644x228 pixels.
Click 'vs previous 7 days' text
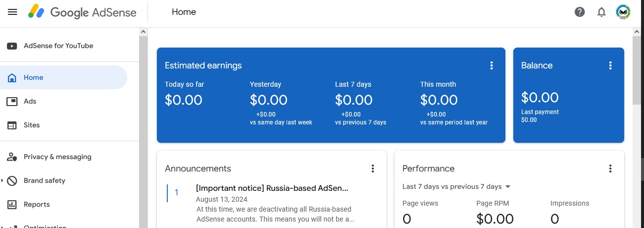360,122
